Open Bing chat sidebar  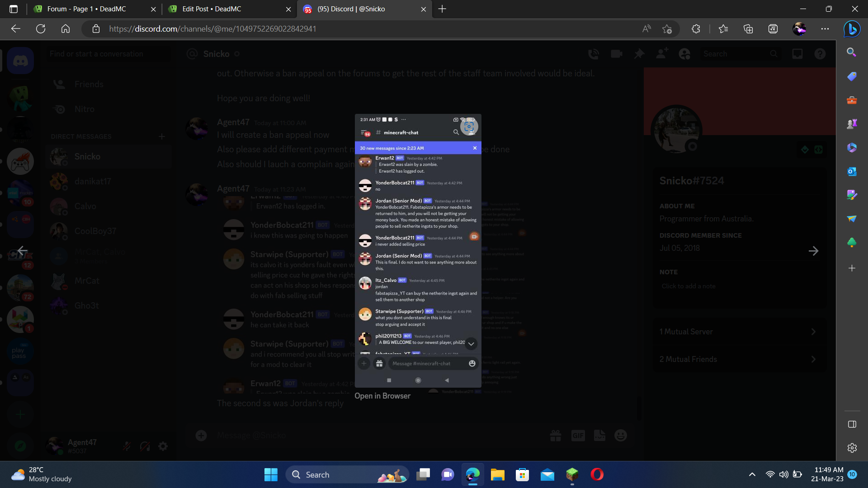click(x=852, y=29)
